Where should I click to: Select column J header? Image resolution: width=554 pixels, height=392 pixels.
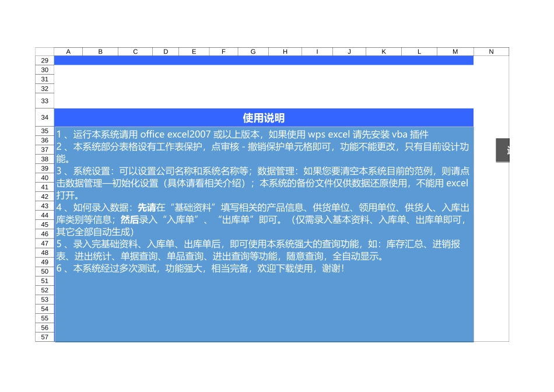pos(349,51)
